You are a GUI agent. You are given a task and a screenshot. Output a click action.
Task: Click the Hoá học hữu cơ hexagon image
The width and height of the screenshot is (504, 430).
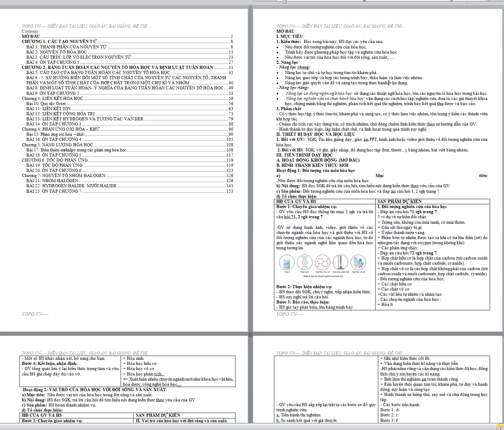point(322,263)
